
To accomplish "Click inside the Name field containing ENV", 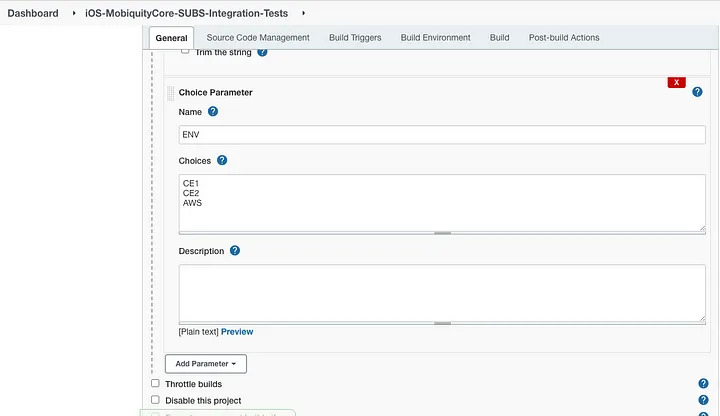I will (x=440, y=134).
